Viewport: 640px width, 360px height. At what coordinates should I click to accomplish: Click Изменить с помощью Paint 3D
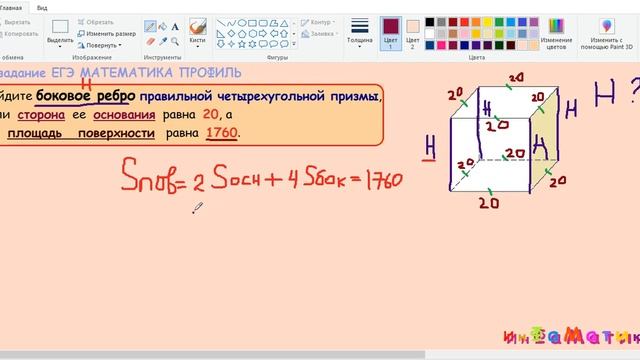pos(607,33)
